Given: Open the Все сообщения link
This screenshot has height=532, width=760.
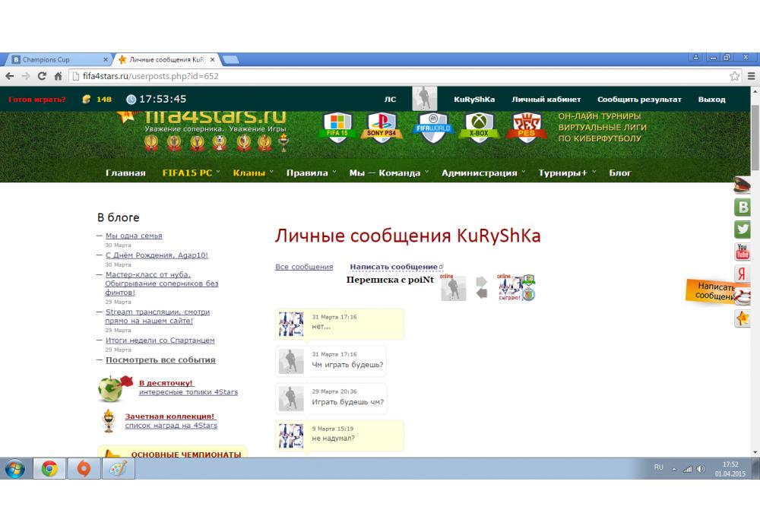Looking at the screenshot, I should 304,267.
